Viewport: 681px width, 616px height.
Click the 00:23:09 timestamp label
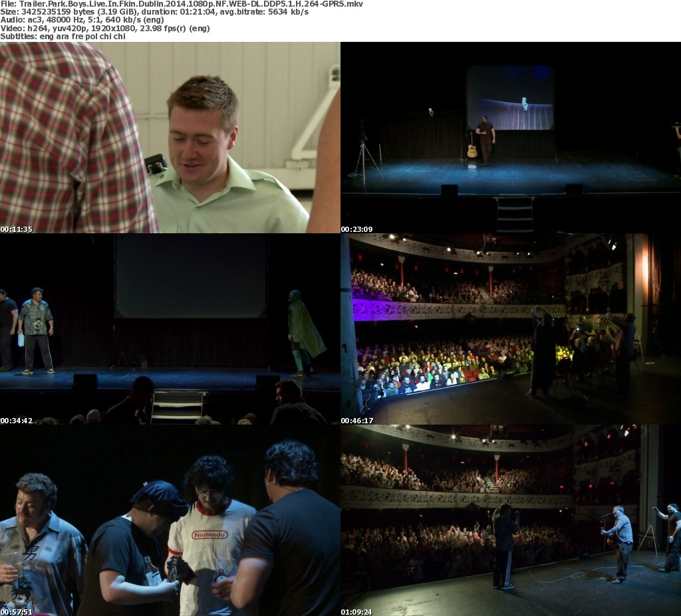pyautogui.click(x=357, y=229)
